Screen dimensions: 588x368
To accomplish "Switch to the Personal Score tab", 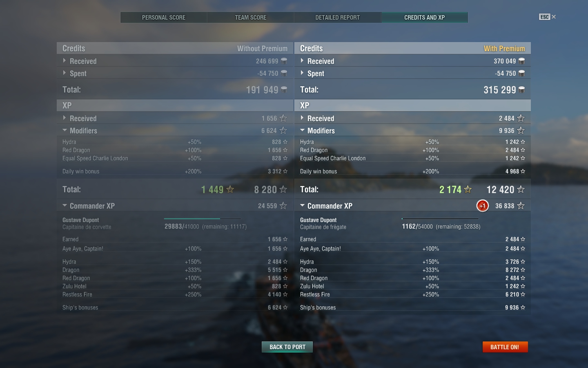I will 164,18.
